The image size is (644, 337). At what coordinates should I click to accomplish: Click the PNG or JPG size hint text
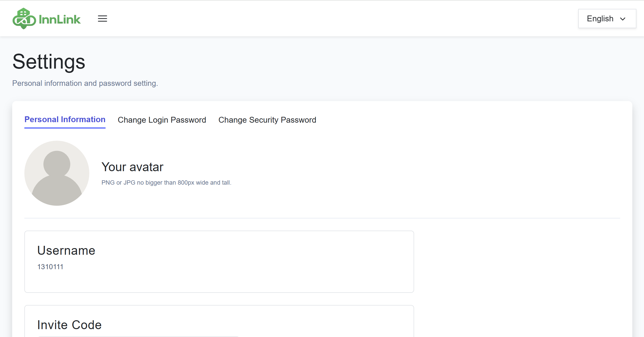pos(166,183)
